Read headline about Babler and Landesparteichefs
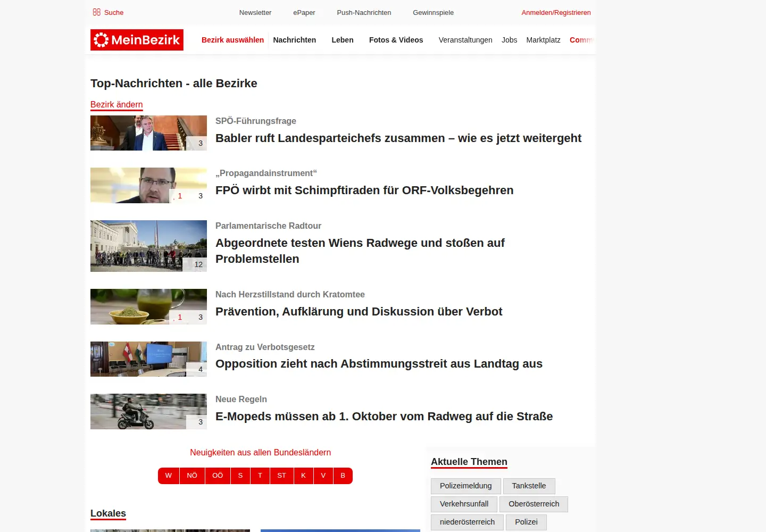 [398, 138]
